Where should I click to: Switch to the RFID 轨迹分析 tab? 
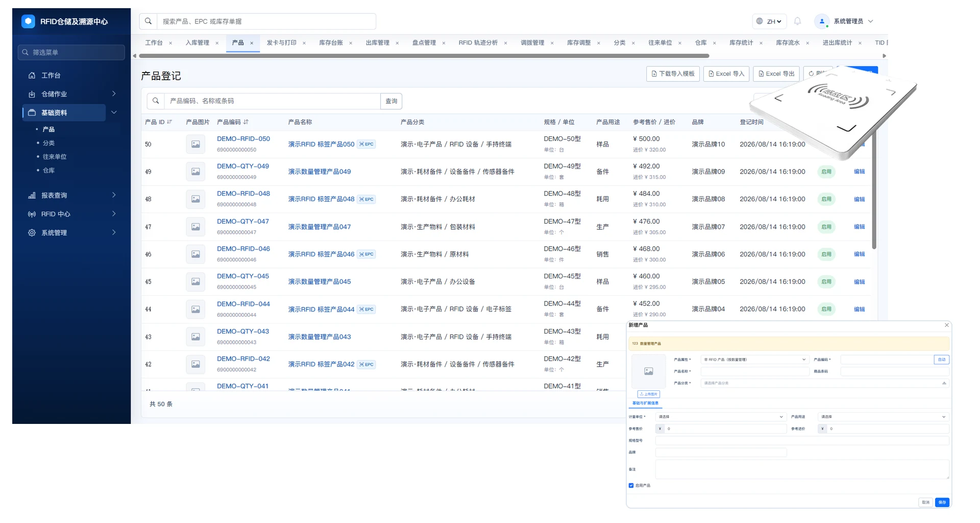tap(478, 43)
